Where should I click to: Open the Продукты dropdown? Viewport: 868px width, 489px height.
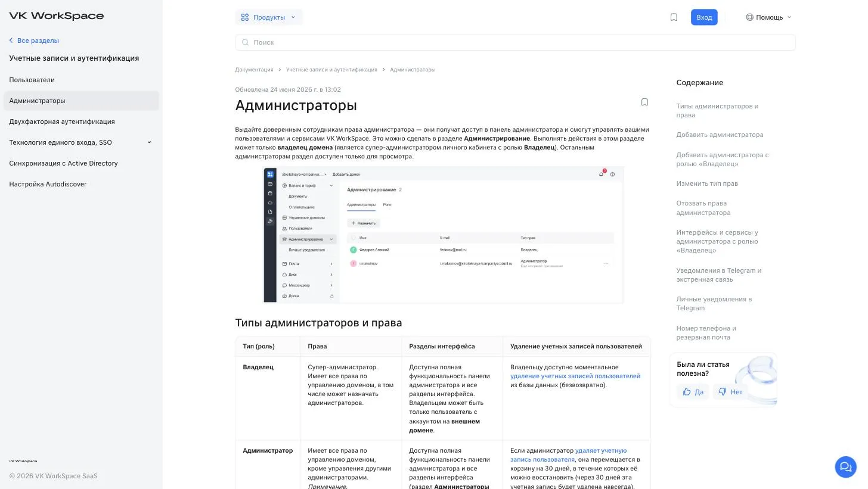tap(269, 17)
